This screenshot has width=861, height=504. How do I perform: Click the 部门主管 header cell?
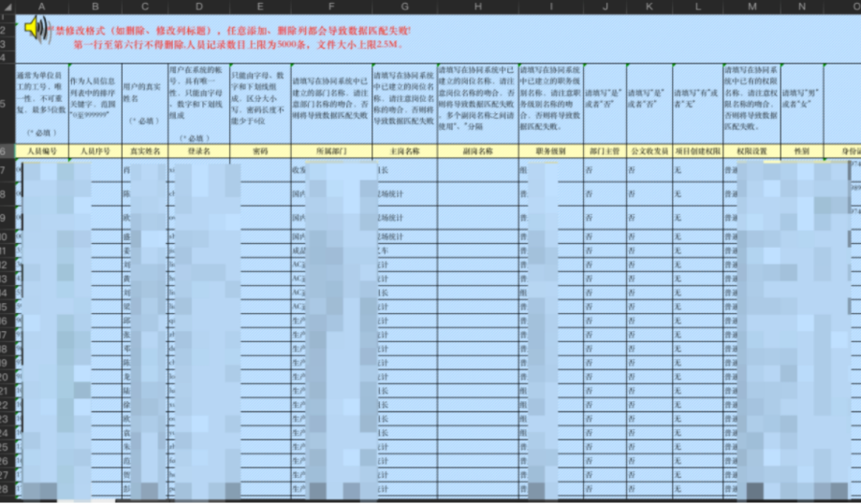coord(605,151)
